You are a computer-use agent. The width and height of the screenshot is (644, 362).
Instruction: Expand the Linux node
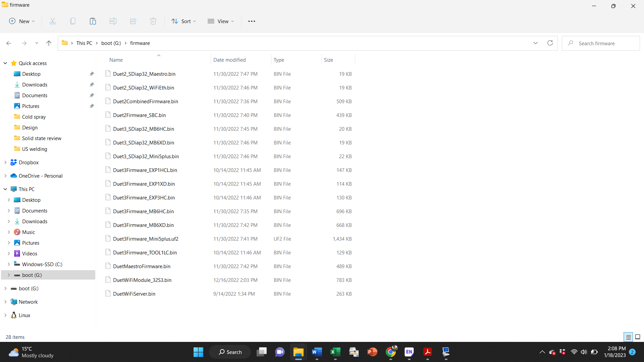point(5,315)
